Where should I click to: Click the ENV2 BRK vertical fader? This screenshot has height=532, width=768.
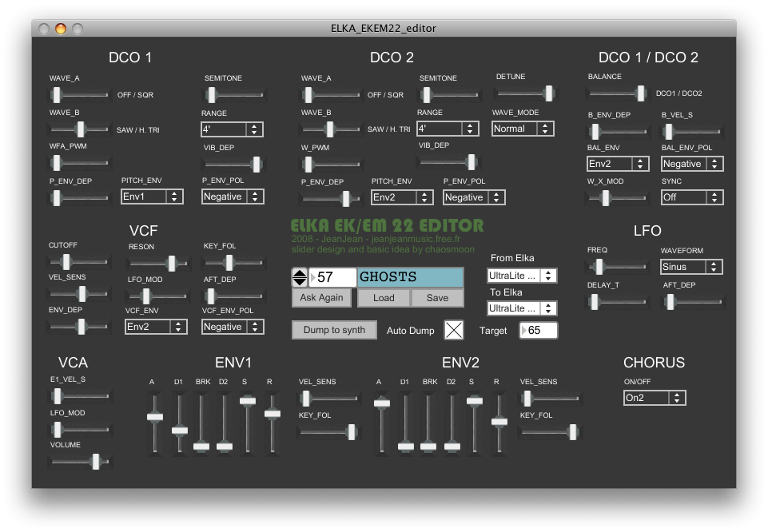428,423
